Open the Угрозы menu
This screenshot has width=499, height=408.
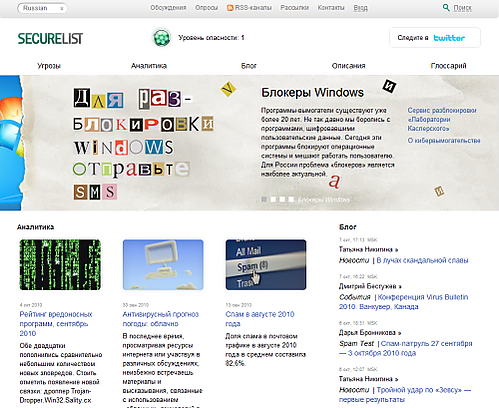tap(49, 66)
